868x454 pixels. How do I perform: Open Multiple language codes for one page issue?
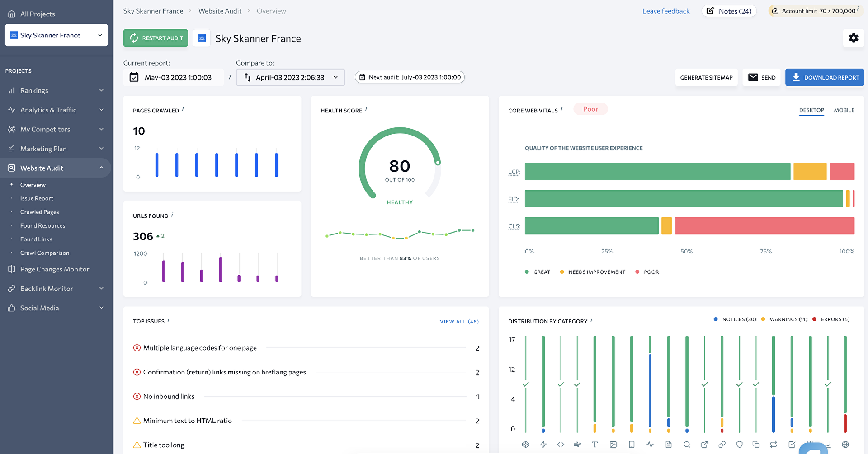tap(200, 348)
